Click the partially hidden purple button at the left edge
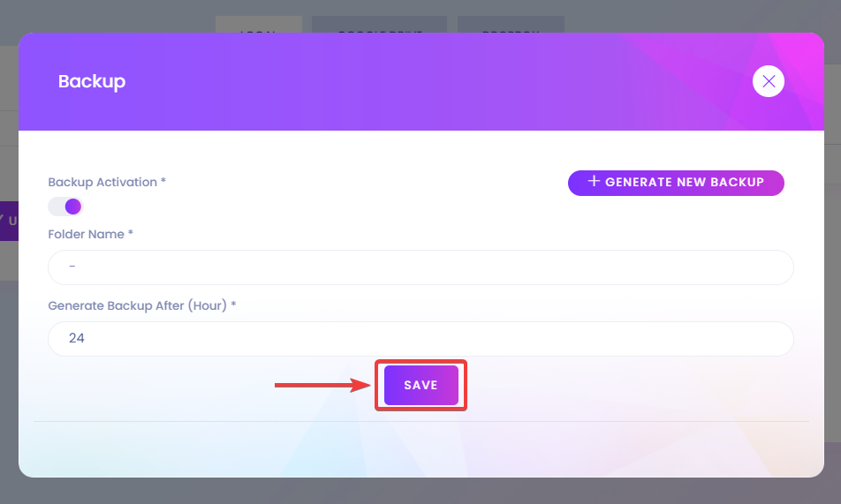Viewport: 841px width, 504px height. coord(9,221)
